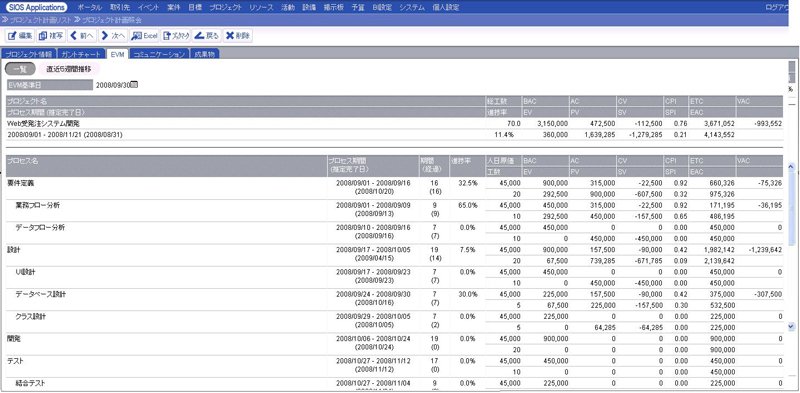Click the データフロー分析 process name
This screenshot has height=393, width=800.
(x=40, y=227)
